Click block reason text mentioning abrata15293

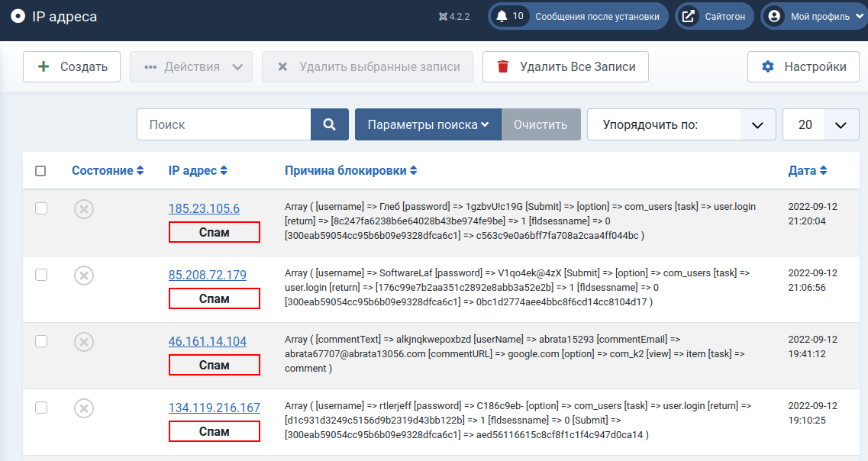(515, 353)
